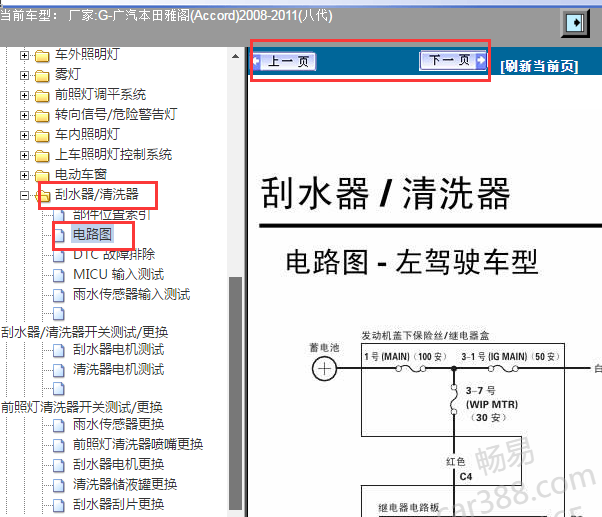The width and height of the screenshot is (602, 517).
Task: Collapse the 刮水器/清洗器 folder node
Action: tap(24, 195)
